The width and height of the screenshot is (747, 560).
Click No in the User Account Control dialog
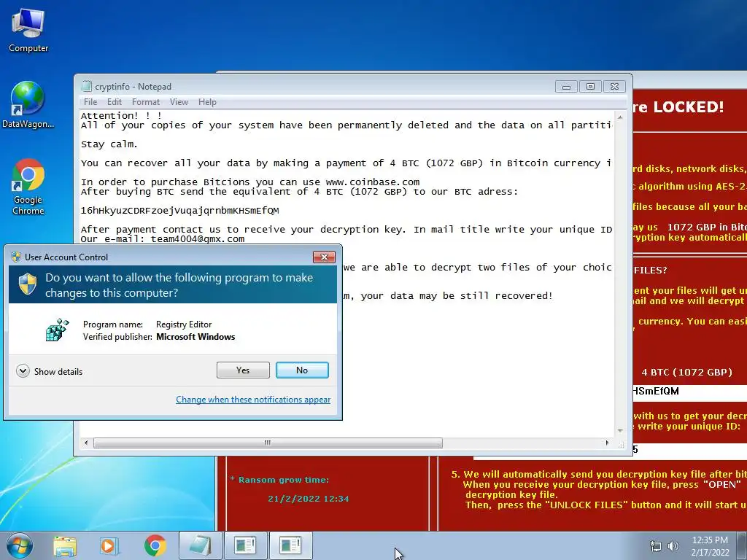point(302,370)
